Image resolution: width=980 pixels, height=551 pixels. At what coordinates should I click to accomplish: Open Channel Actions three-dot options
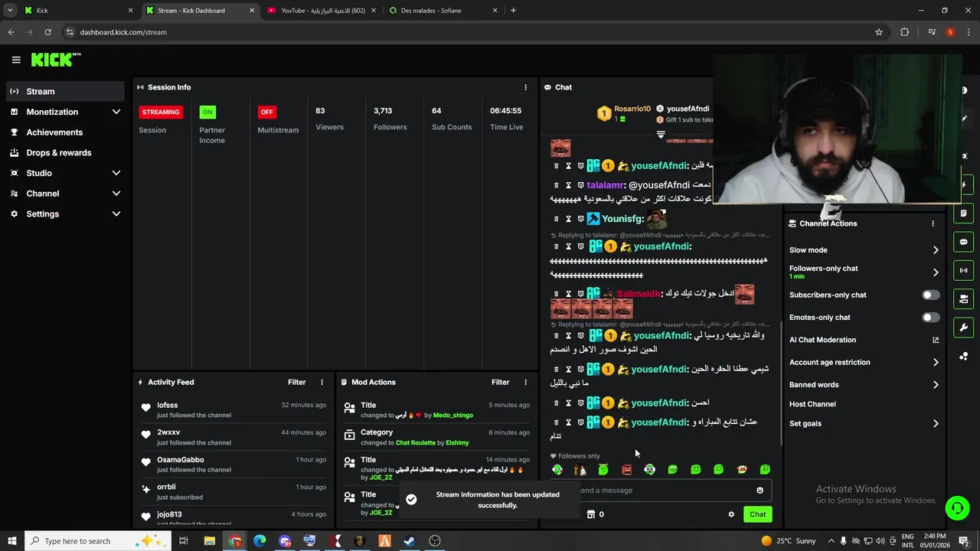click(933, 223)
